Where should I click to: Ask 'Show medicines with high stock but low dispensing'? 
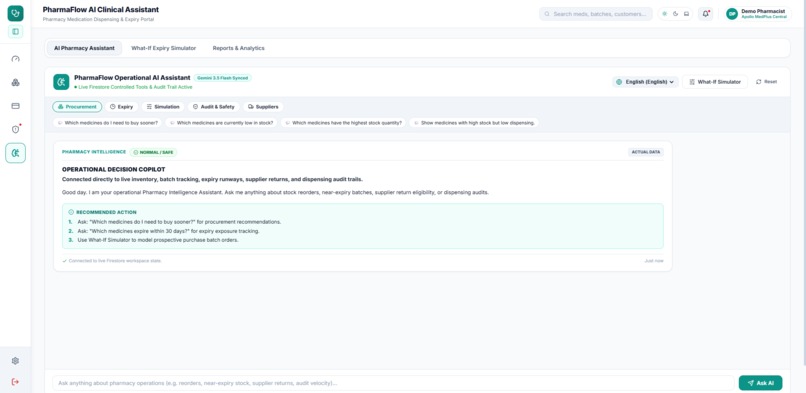click(x=474, y=123)
